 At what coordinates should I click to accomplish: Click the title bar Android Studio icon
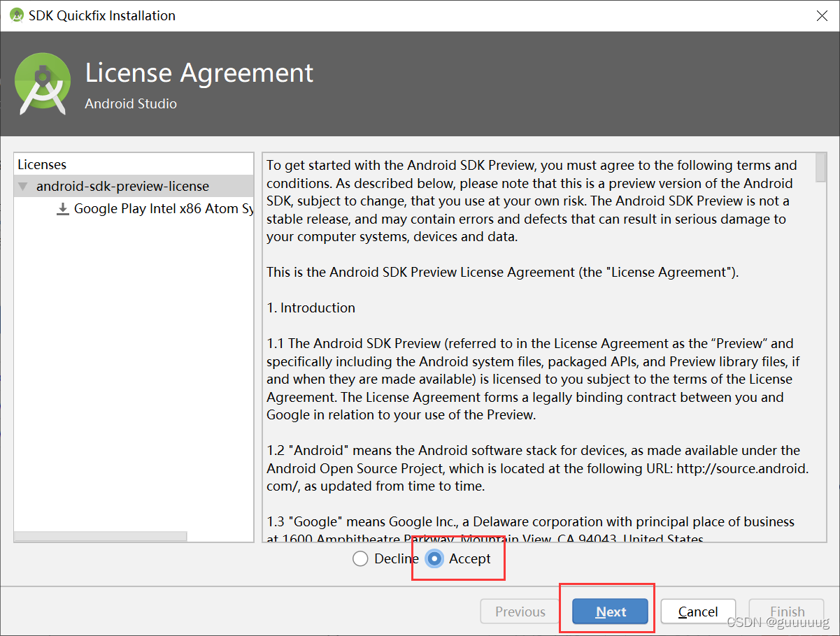tap(16, 15)
